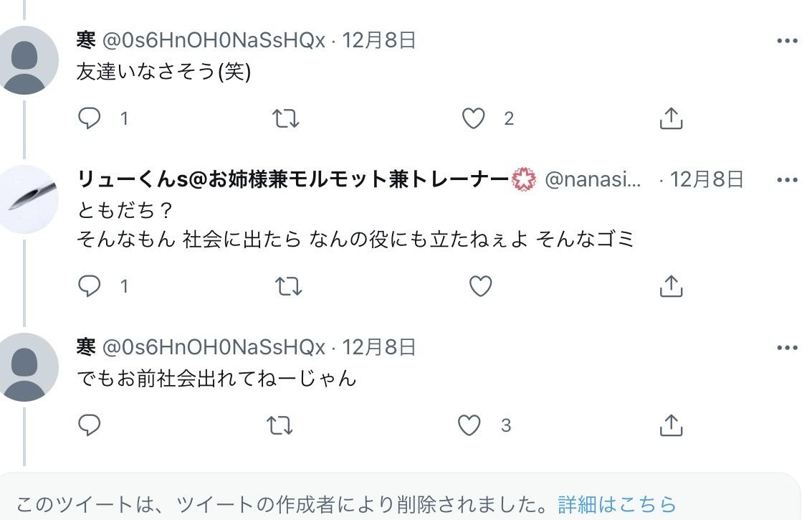Retweet the でもお前社会出れてねーじゃん tweet

coord(280,425)
